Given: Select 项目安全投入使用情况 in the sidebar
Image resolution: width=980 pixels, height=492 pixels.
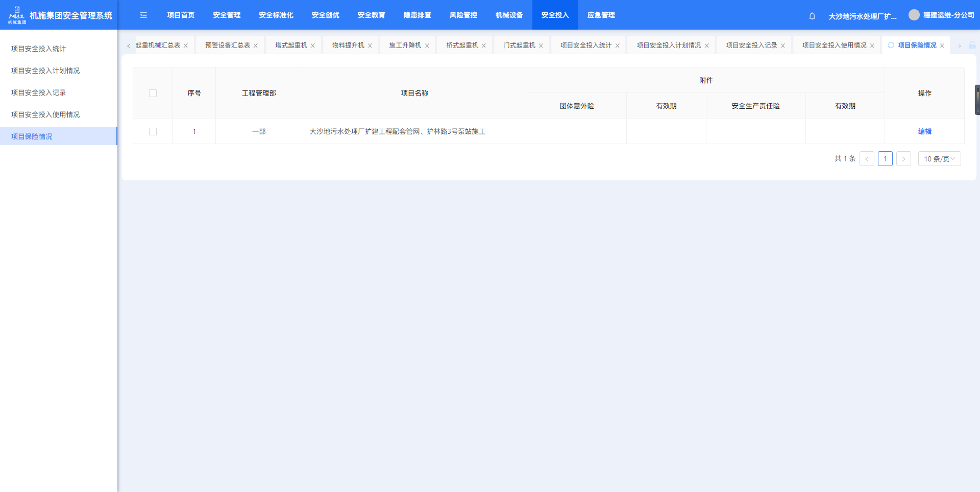Looking at the screenshot, I should (x=45, y=114).
